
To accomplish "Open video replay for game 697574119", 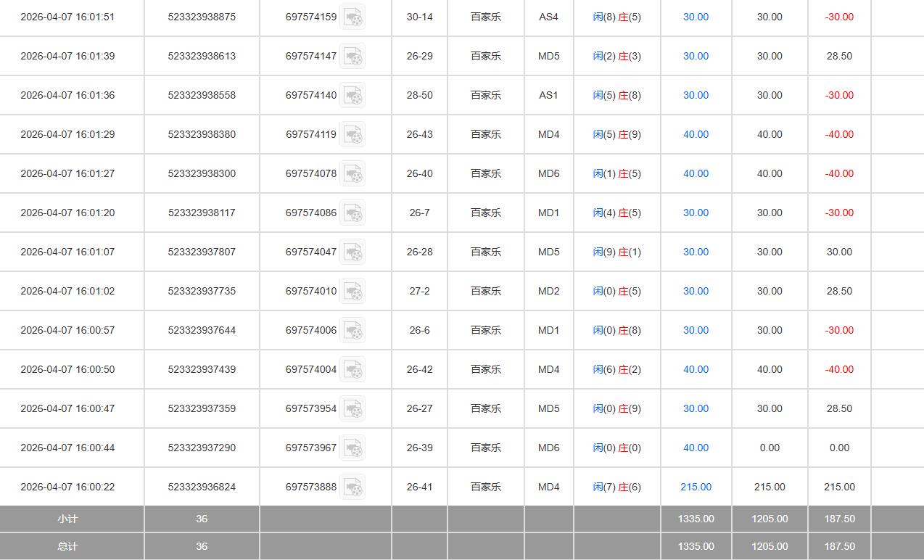I will pos(353,134).
